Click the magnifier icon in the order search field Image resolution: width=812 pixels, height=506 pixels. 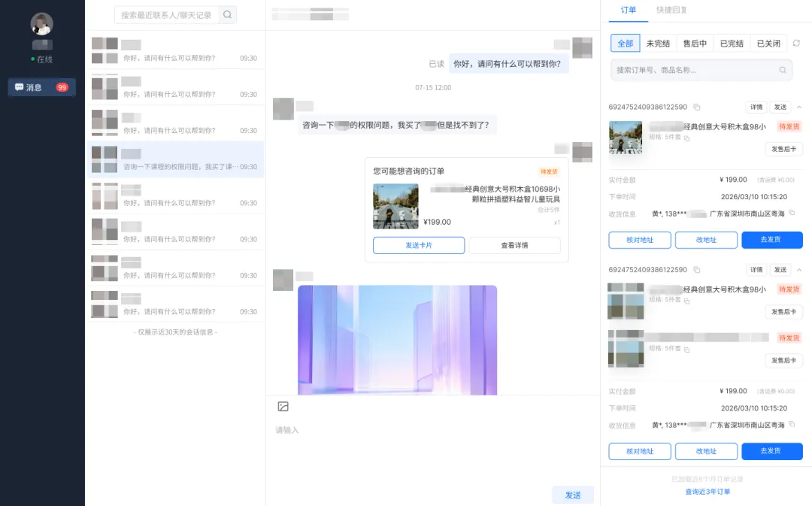783,70
